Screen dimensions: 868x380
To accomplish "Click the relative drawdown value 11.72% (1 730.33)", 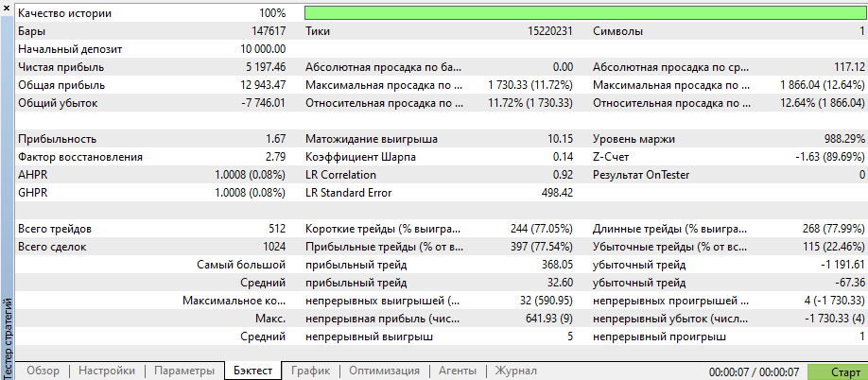I will coord(530,103).
